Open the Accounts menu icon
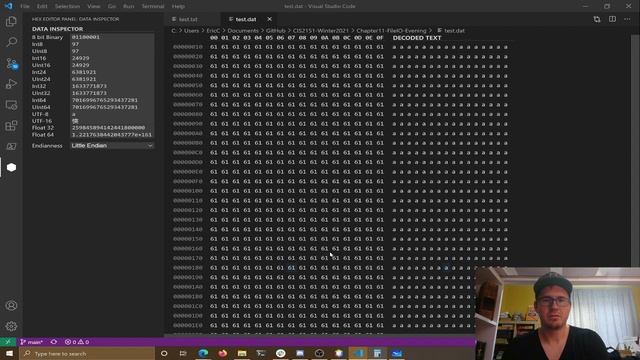This screenshot has height=360, width=640. tap(11, 305)
